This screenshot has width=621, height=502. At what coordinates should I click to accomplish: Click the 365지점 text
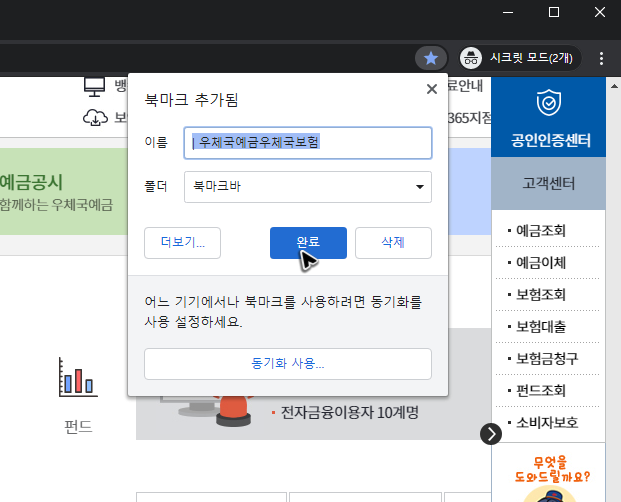[x=470, y=118]
